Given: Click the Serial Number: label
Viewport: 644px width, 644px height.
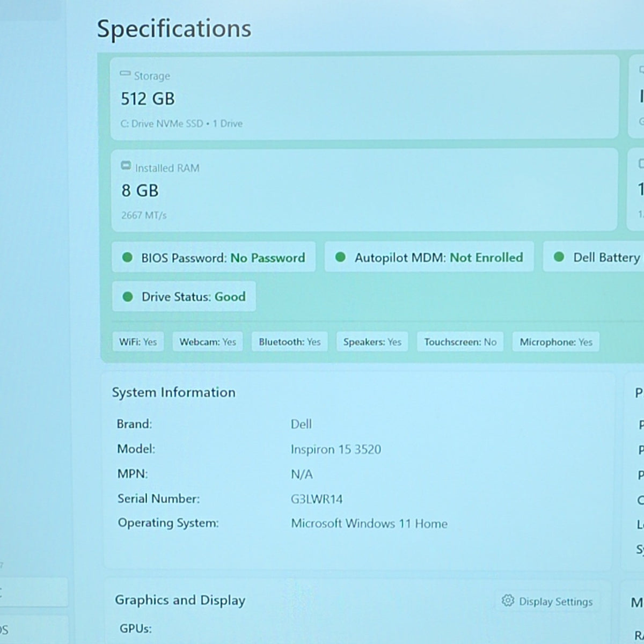Looking at the screenshot, I should 159,499.
